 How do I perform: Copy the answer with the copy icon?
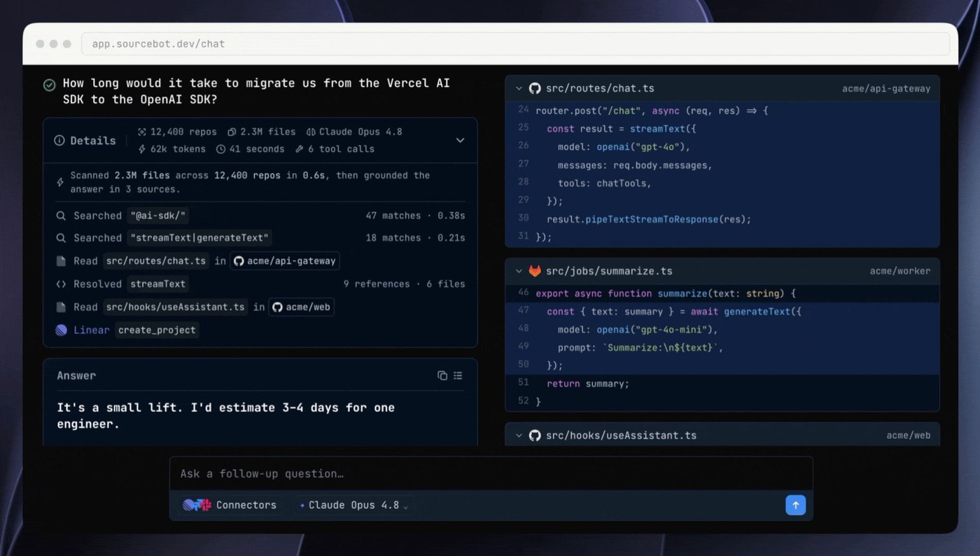pos(442,376)
